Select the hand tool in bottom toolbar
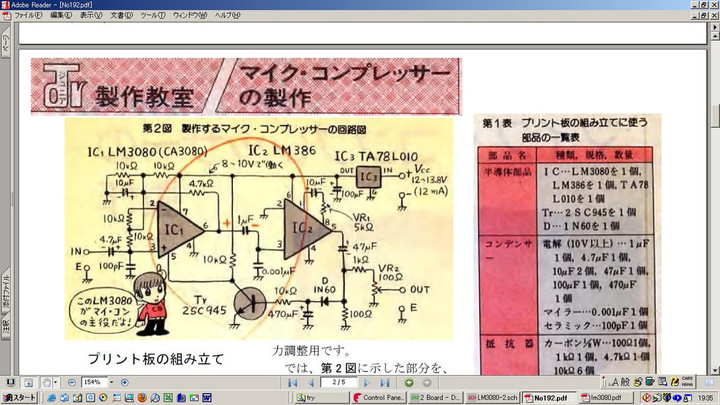720x405 pixels. click(45, 382)
